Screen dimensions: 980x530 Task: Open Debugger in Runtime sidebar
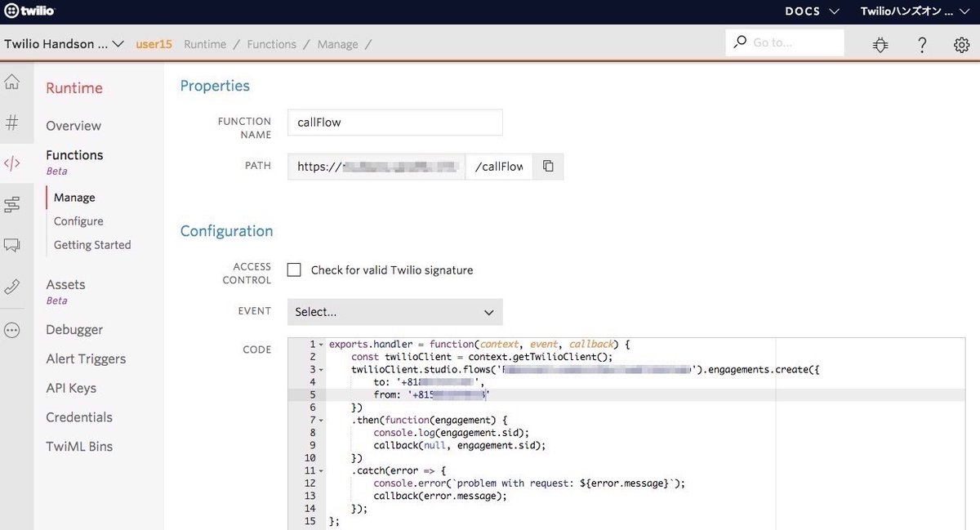(74, 330)
